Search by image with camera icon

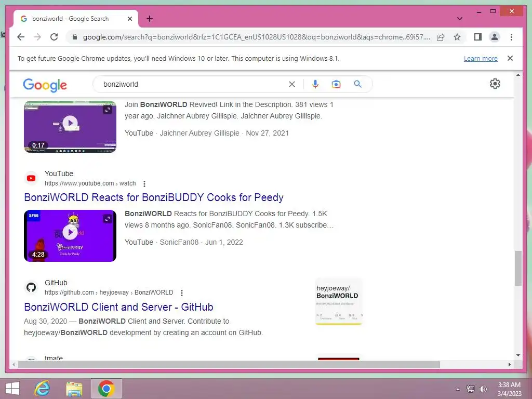tap(336, 84)
